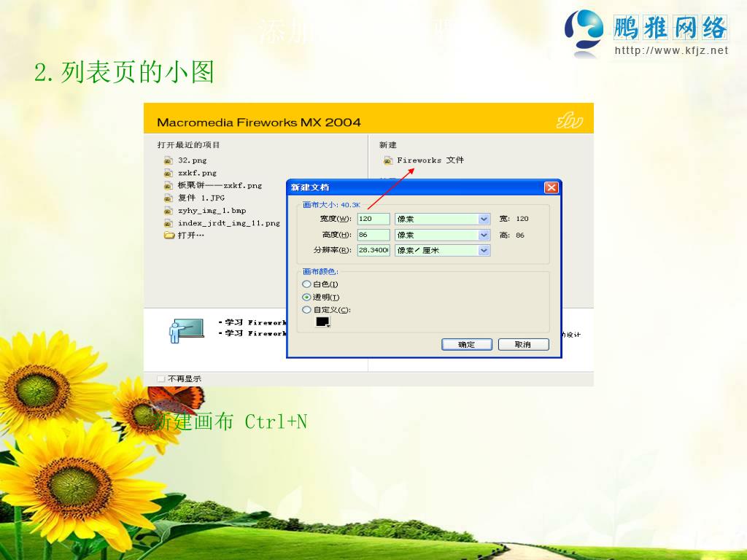
Task: Click the Fireworks 文件 new document icon
Action: (388, 160)
